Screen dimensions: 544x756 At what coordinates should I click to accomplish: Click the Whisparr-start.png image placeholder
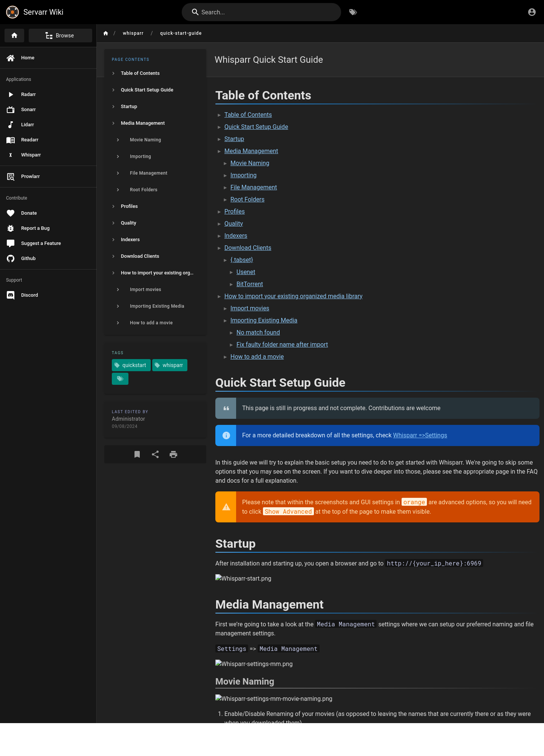[x=243, y=578]
